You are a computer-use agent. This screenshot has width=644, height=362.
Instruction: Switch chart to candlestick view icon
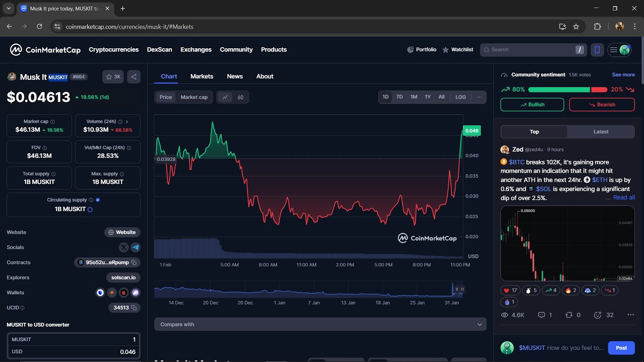coord(240,97)
